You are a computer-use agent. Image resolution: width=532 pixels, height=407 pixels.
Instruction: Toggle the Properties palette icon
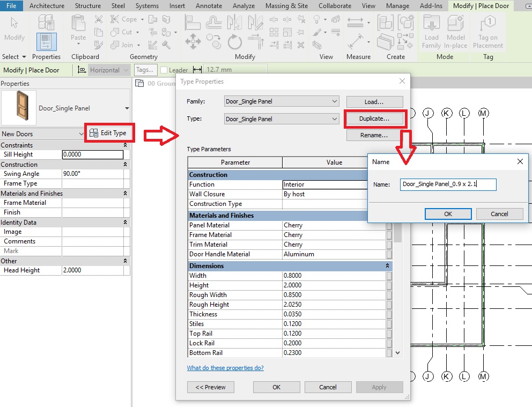point(46,42)
